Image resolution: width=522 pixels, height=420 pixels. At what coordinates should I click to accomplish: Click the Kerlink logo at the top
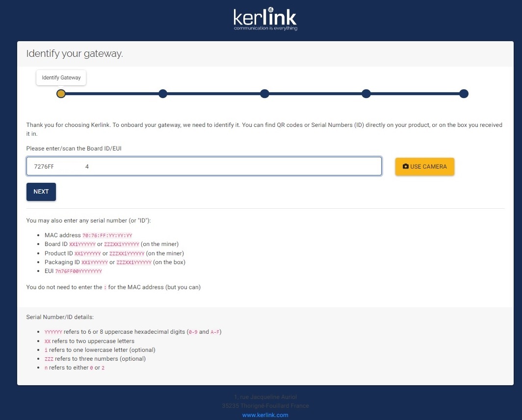coord(265,19)
